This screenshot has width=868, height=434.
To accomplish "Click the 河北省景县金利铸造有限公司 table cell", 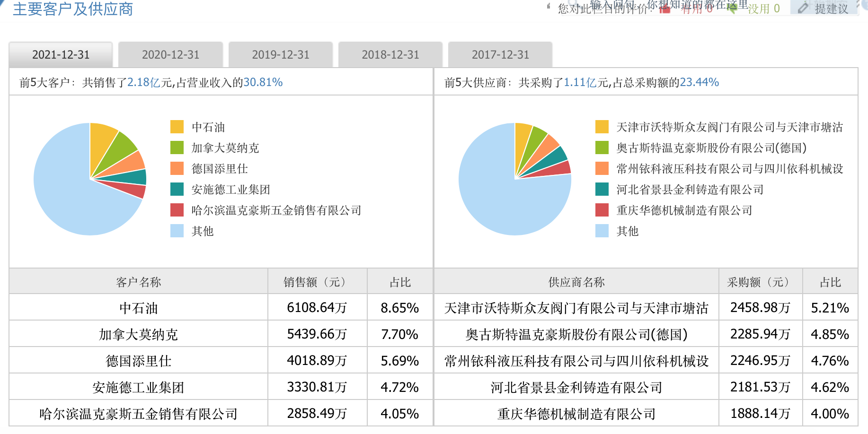I will click(x=576, y=387).
